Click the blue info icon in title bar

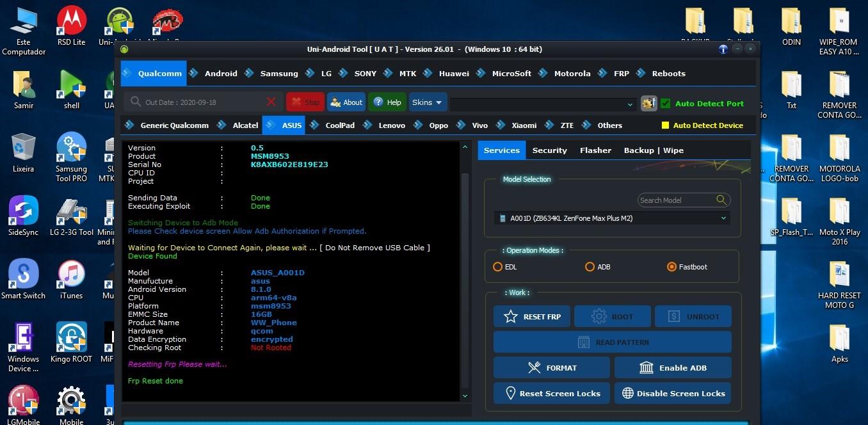click(x=723, y=49)
